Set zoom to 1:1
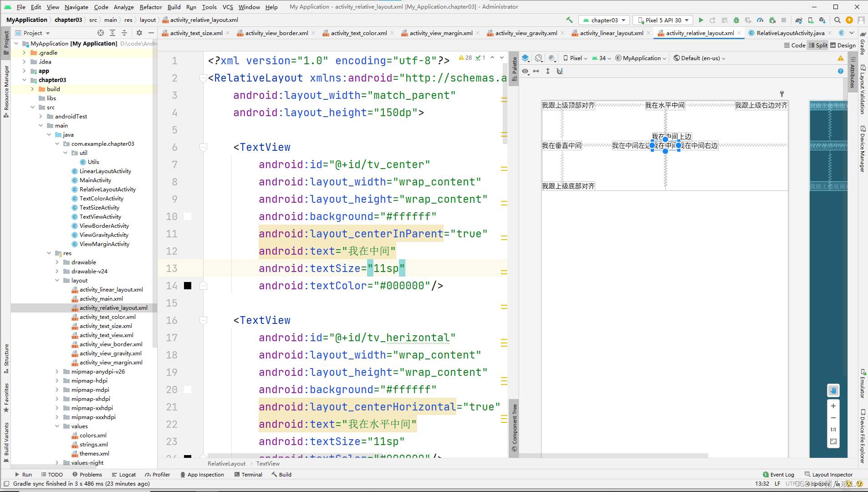868x492 pixels. (833, 430)
